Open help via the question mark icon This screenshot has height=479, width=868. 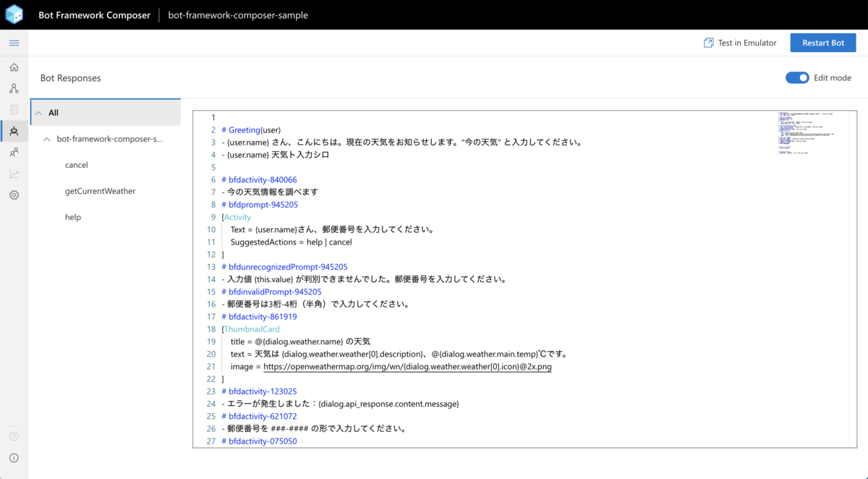click(14, 435)
